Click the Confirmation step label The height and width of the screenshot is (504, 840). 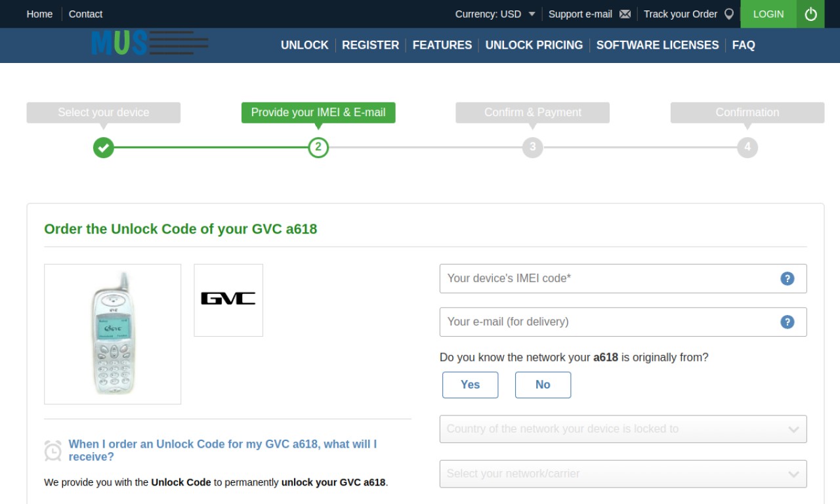pyautogui.click(x=747, y=112)
